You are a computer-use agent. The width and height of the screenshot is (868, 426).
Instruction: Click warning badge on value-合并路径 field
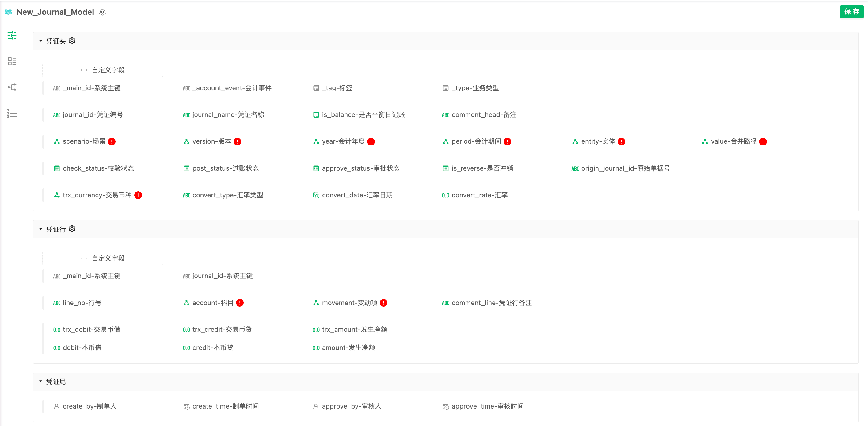coord(763,142)
